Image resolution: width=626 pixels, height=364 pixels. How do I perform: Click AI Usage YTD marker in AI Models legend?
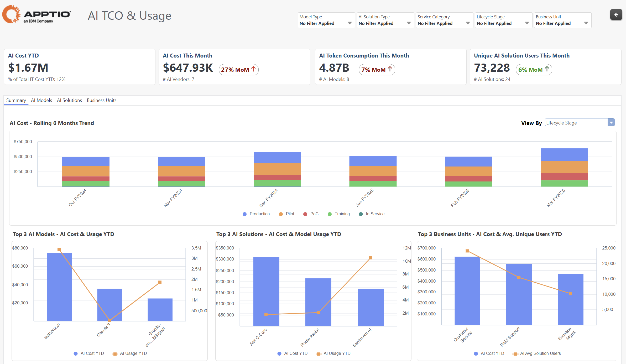click(115, 353)
